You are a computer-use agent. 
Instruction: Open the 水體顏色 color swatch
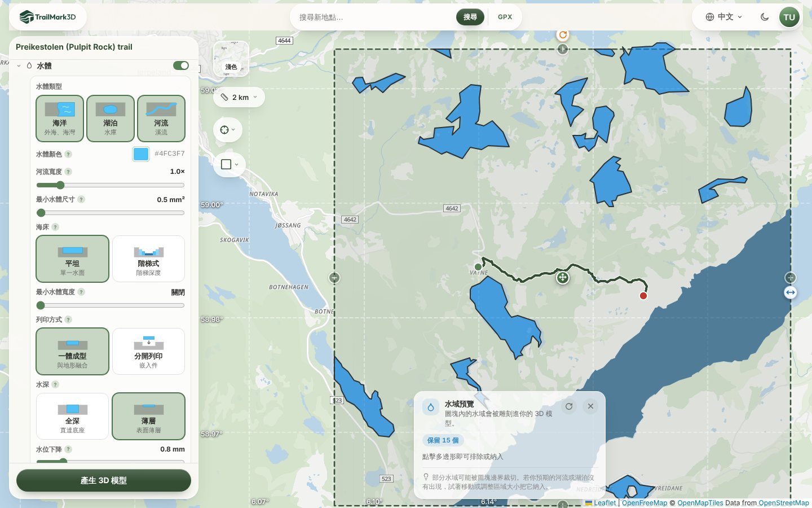[x=141, y=154]
